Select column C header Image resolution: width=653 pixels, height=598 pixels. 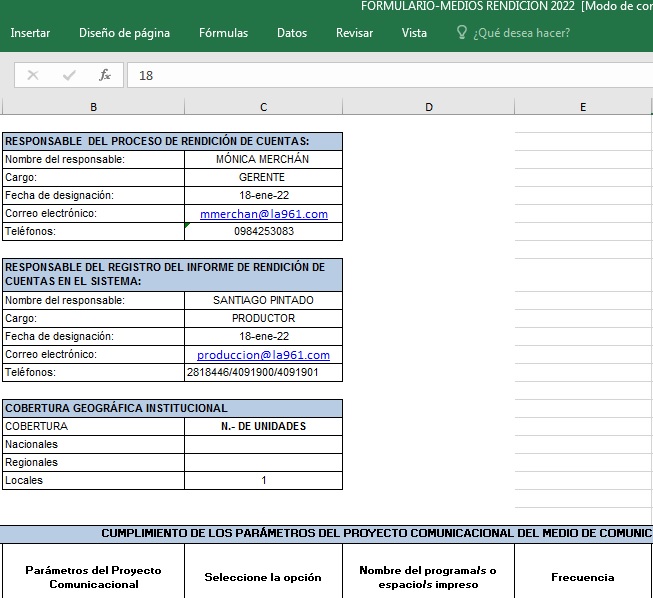coord(263,107)
